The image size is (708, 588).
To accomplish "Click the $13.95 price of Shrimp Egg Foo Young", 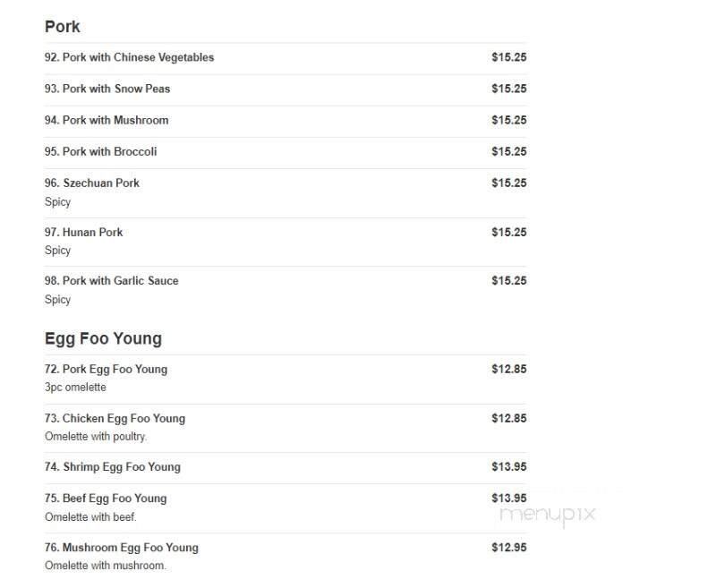I will click(x=508, y=466).
